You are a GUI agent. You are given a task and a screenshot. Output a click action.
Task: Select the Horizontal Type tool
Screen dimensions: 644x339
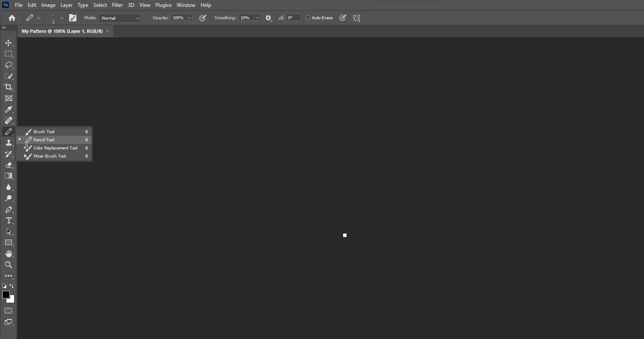9,220
